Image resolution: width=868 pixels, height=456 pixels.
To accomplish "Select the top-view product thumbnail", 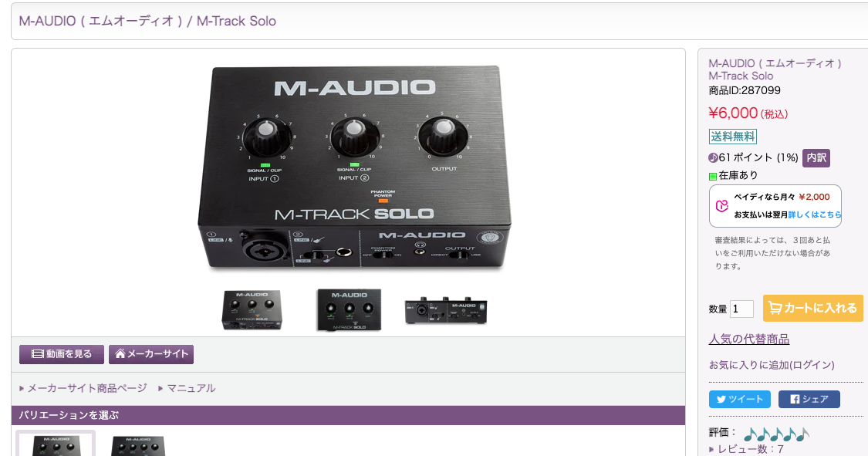I will [x=349, y=310].
